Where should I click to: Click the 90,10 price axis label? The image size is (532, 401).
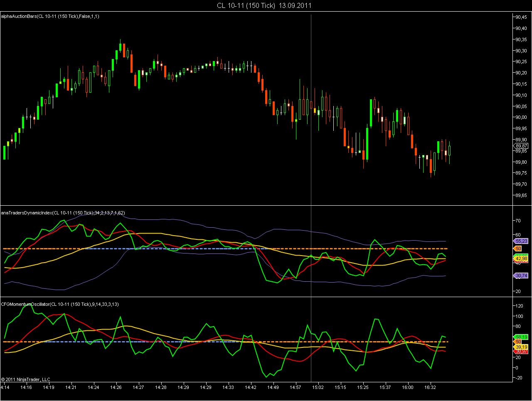(521, 95)
